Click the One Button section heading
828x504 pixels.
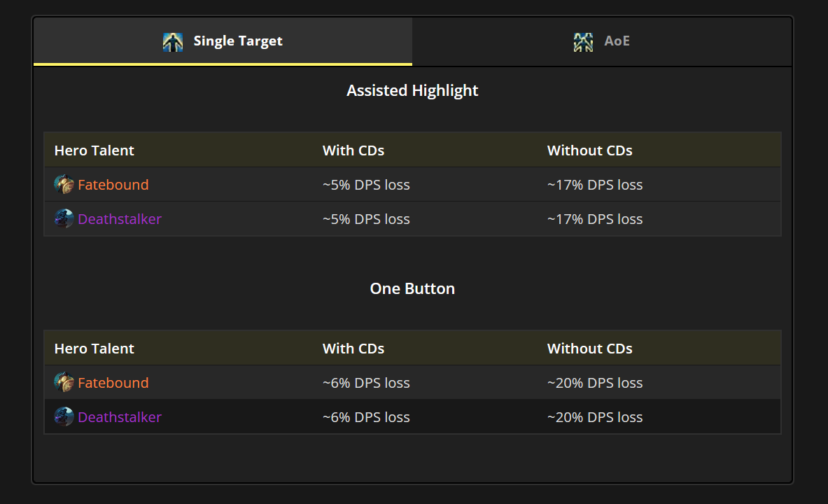(412, 288)
